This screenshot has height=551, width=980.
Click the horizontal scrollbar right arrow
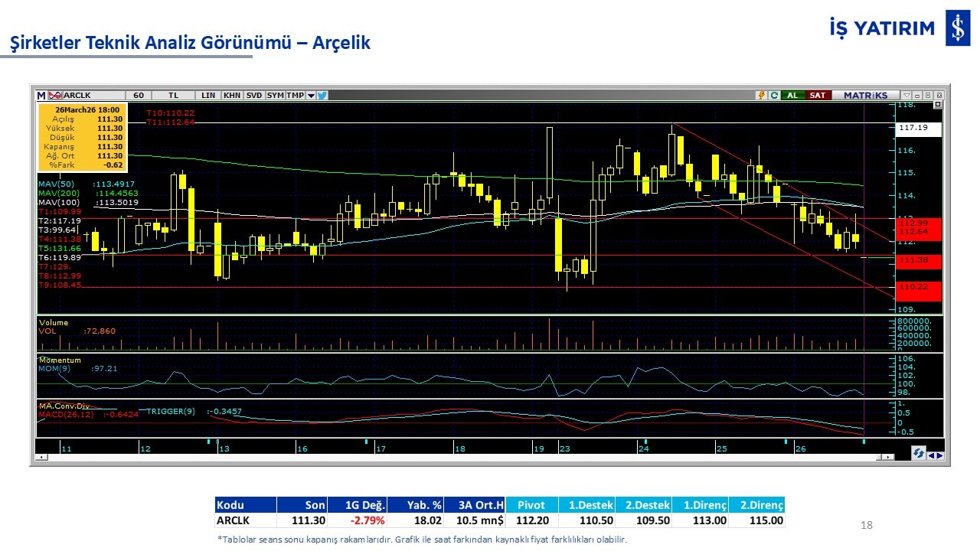pyautogui.click(x=889, y=457)
